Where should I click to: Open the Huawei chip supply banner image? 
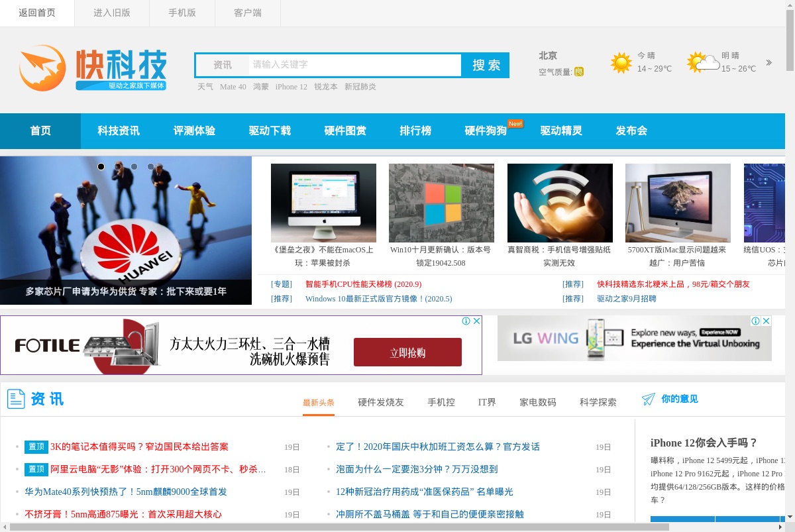click(x=126, y=231)
